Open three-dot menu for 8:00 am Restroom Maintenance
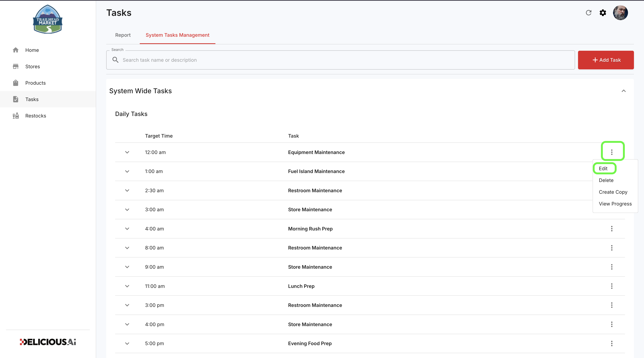The image size is (644, 358). (x=612, y=248)
